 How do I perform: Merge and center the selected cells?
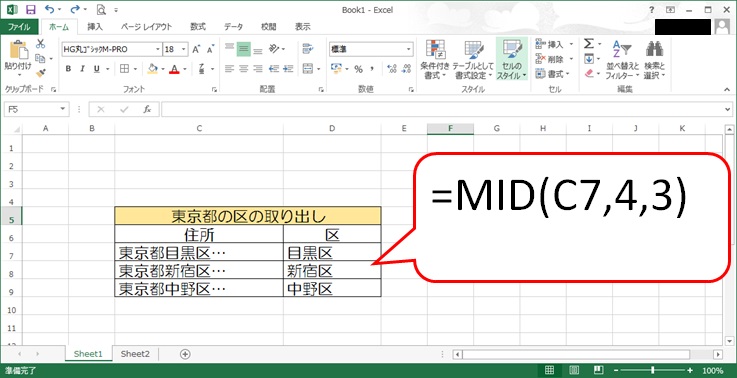click(308, 69)
